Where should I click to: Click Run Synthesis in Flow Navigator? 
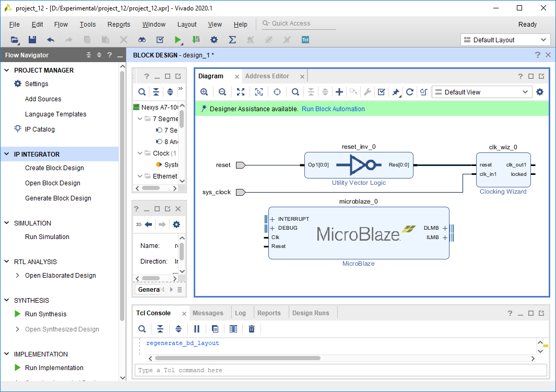[x=46, y=314]
